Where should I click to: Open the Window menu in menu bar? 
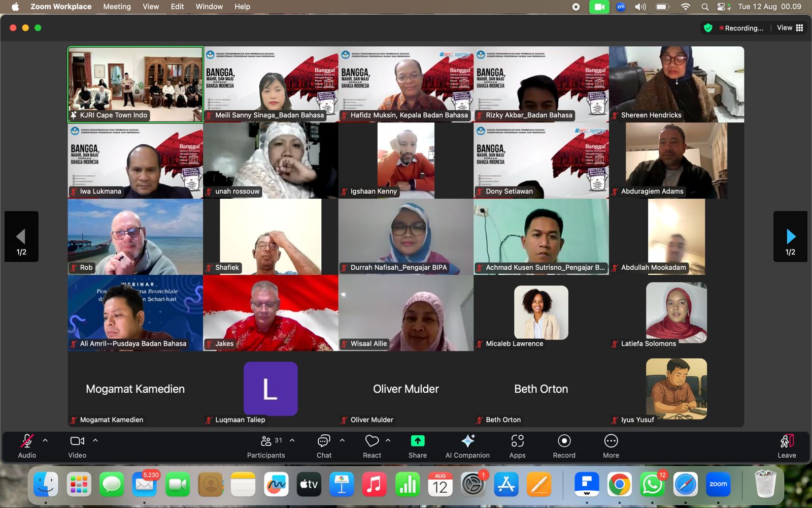209,7
